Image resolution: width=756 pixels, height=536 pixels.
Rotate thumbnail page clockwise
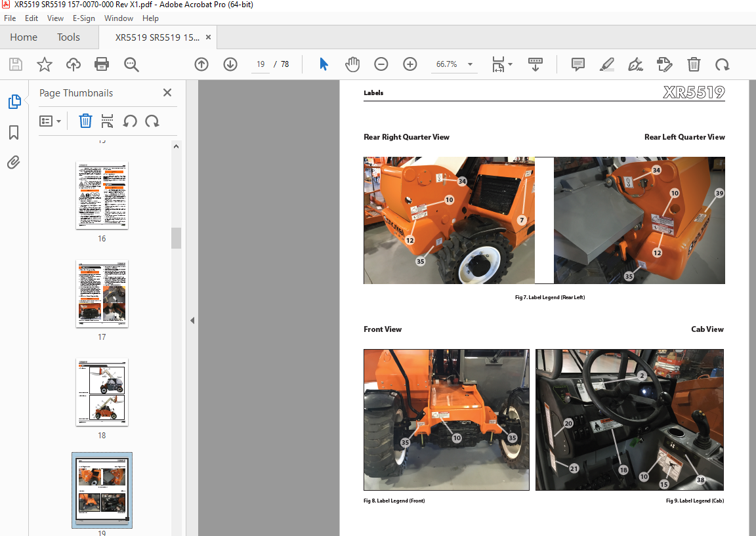tap(152, 121)
